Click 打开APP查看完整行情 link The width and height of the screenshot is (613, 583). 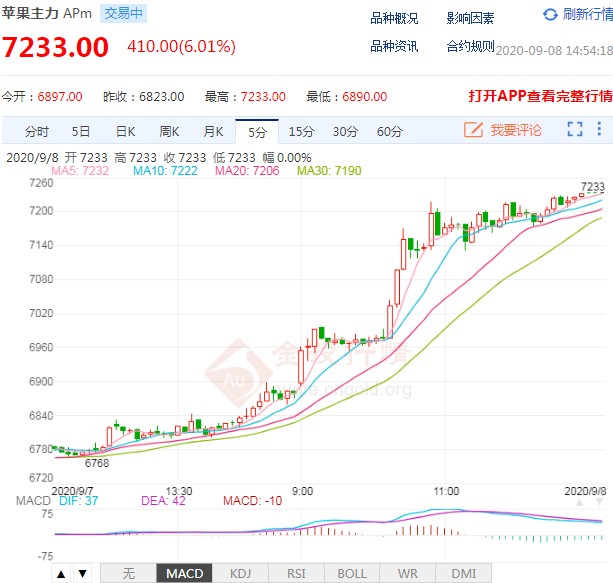pos(540,96)
